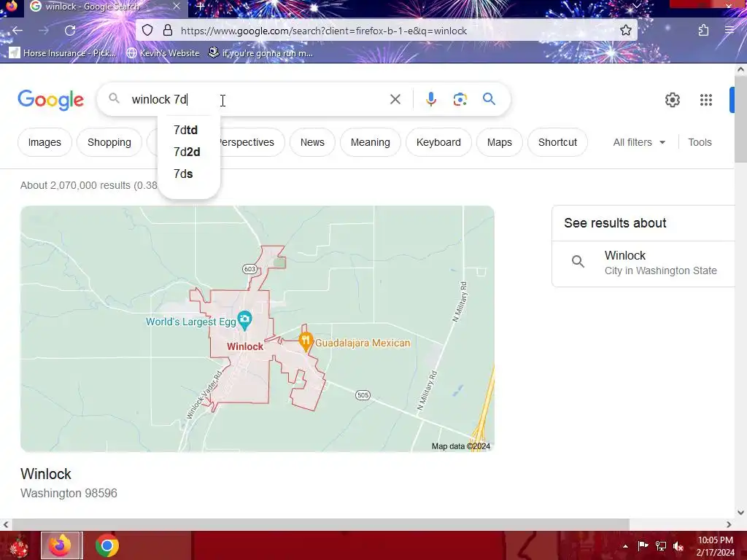
Task: Expand the All filters dropdown
Action: pyautogui.click(x=639, y=142)
